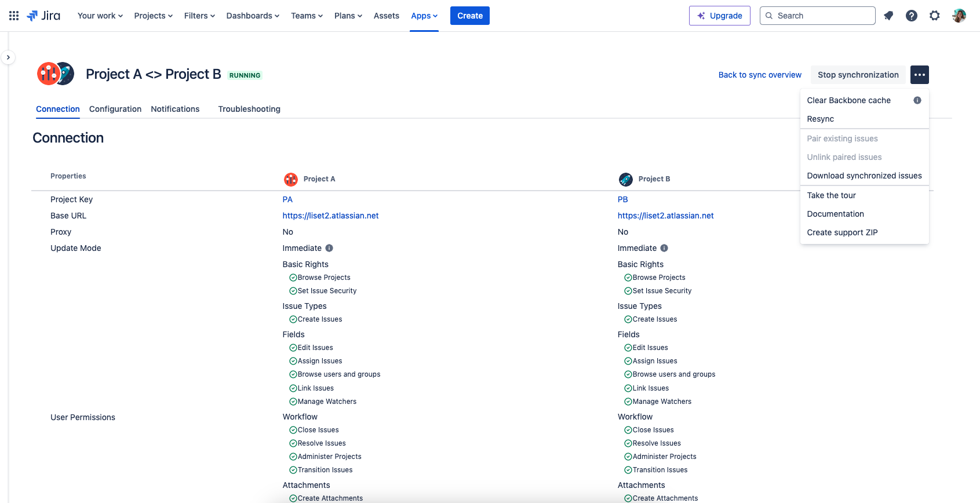Click the Jira logo
Image resolution: width=980 pixels, height=503 pixels.
click(x=43, y=16)
